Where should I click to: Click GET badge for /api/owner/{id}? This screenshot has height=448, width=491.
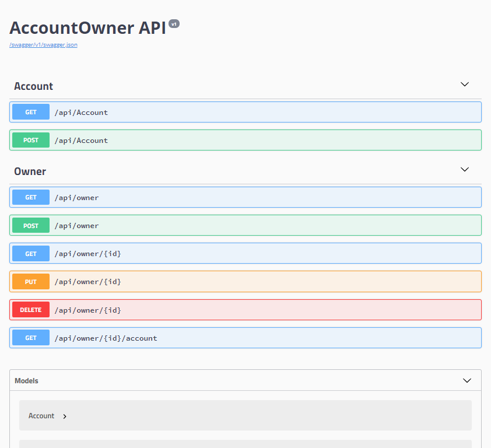click(x=31, y=254)
